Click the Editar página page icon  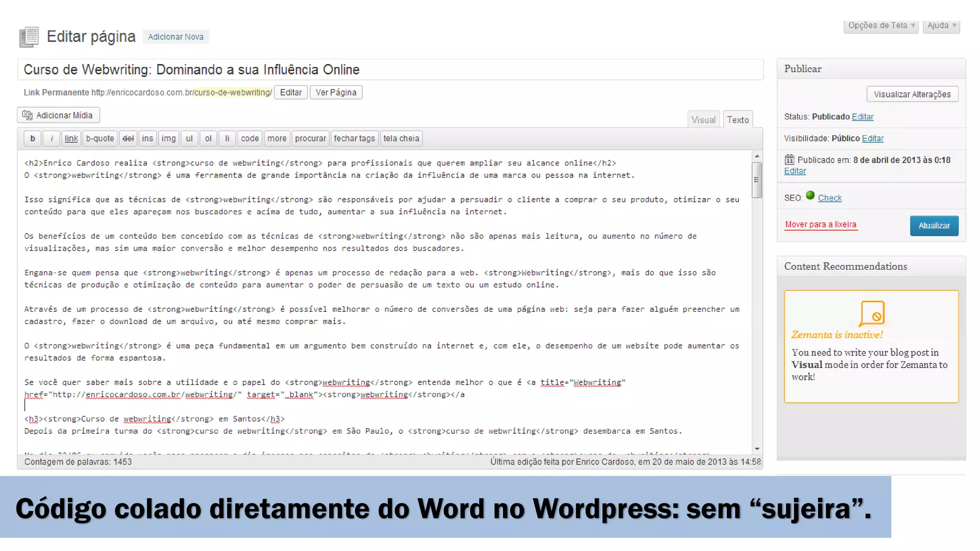coord(29,37)
